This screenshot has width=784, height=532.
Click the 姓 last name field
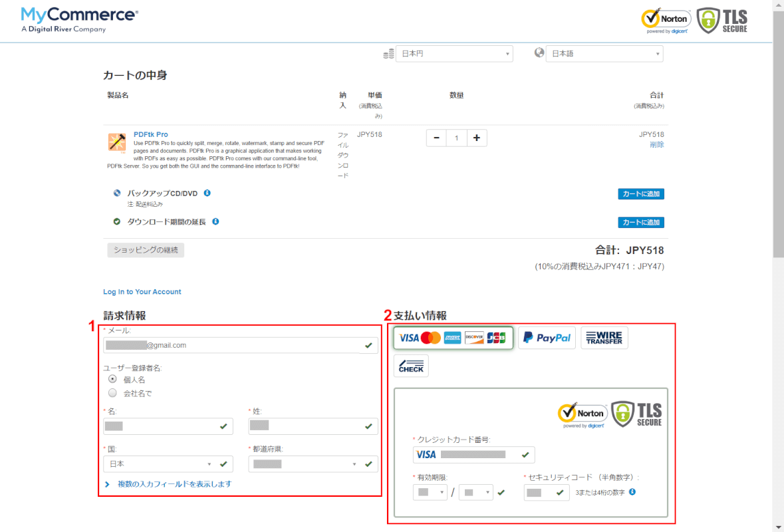(x=313, y=426)
